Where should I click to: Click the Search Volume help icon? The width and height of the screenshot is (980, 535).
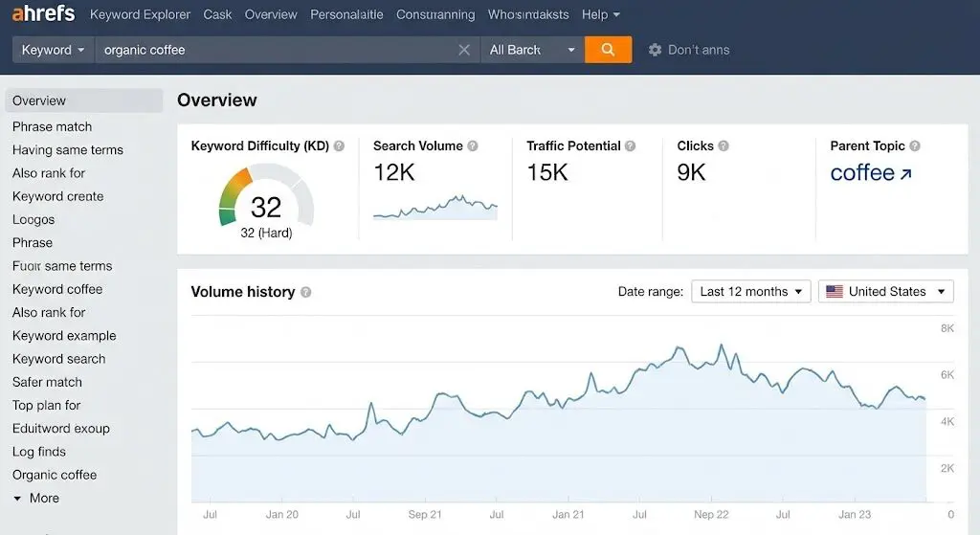pyautogui.click(x=473, y=146)
